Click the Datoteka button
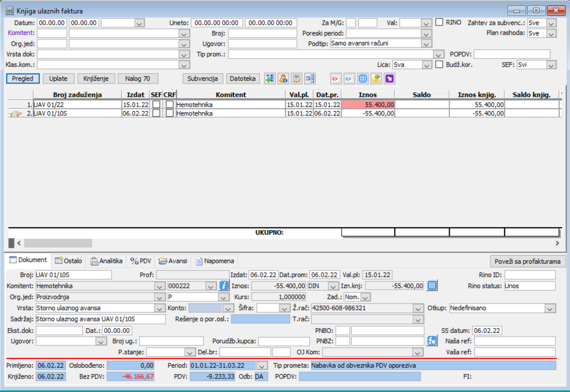The width and height of the screenshot is (570, 392). click(243, 78)
